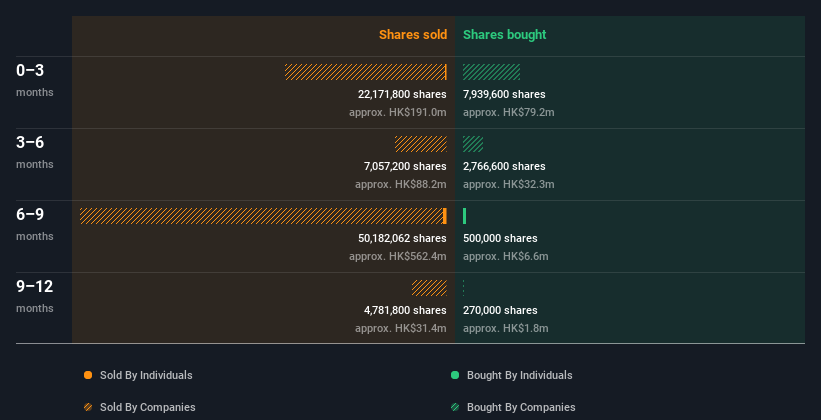Click the 9–12 months dotted bought bar
The width and height of the screenshot is (821, 420).
[x=463, y=288]
